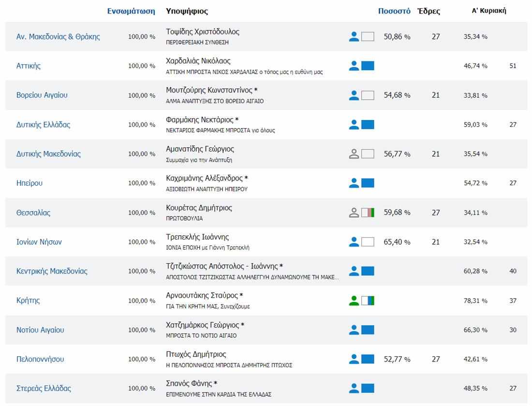532x406 pixels.
Task: Click the person icon in the Στερεάς Ελλάδας row
Action: click(x=354, y=388)
